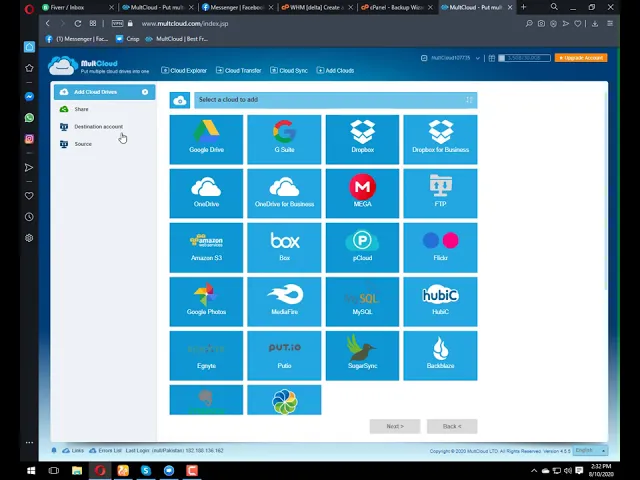Select the FTP tile
Screen dimensions: 640x480
tap(440, 193)
